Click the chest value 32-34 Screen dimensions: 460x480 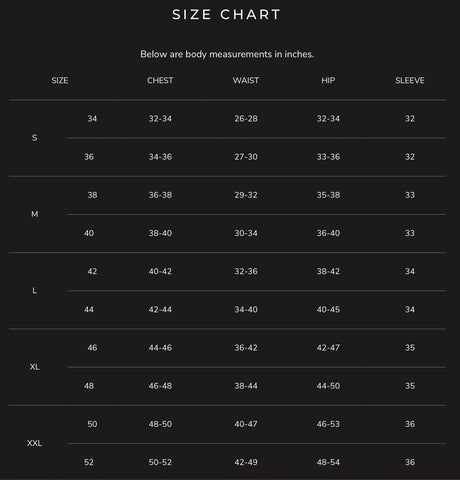160,119
